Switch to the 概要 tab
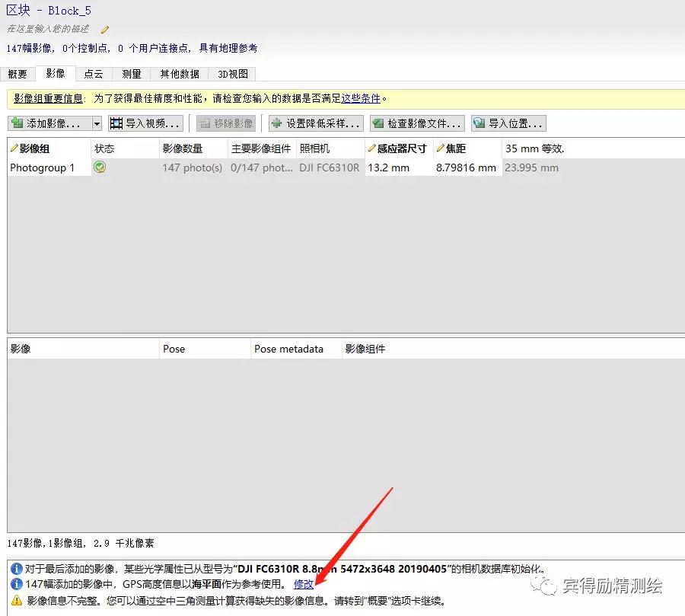Viewport: 685px width, 616px height. [18, 74]
